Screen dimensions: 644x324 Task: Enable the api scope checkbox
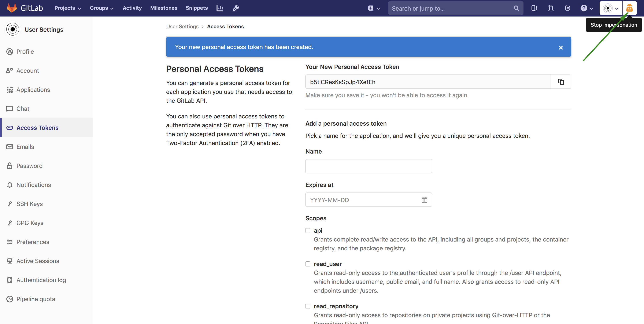coord(308,230)
